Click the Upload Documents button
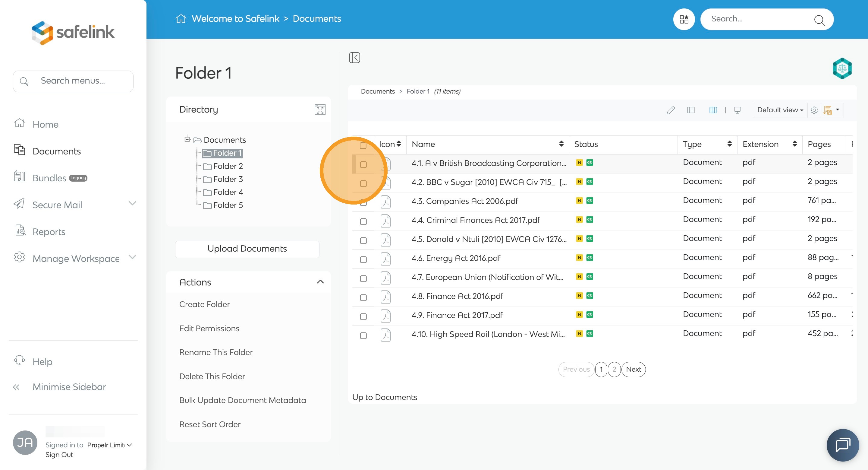 click(247, 249)
